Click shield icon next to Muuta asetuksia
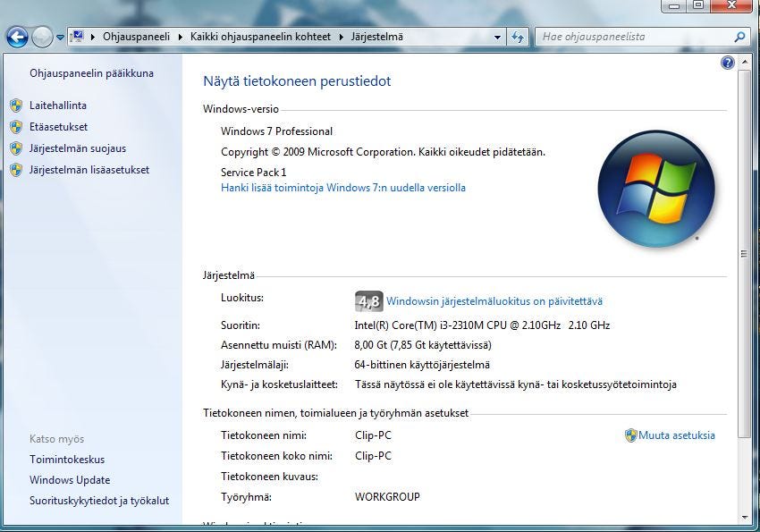760x532 pixels. pyautogui.click(x=630, y=435)
